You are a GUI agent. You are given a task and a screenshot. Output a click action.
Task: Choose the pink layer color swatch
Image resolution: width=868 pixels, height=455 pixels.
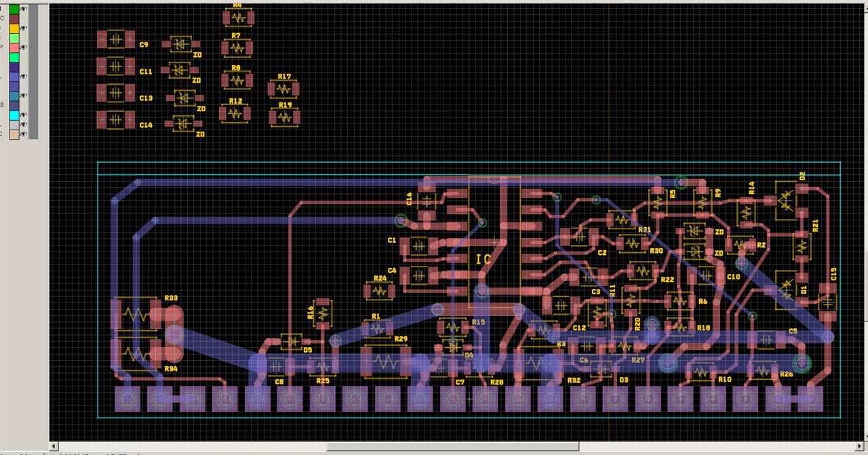14,47
